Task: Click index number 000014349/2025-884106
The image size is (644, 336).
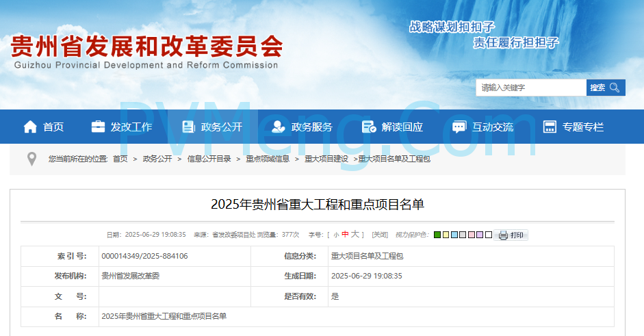Action: [x=144, y=257]
